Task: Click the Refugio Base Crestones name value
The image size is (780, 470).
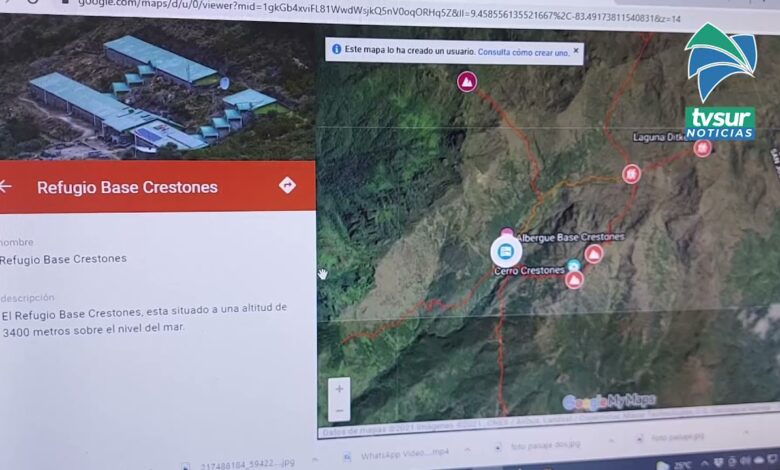Action: (63, 259)
